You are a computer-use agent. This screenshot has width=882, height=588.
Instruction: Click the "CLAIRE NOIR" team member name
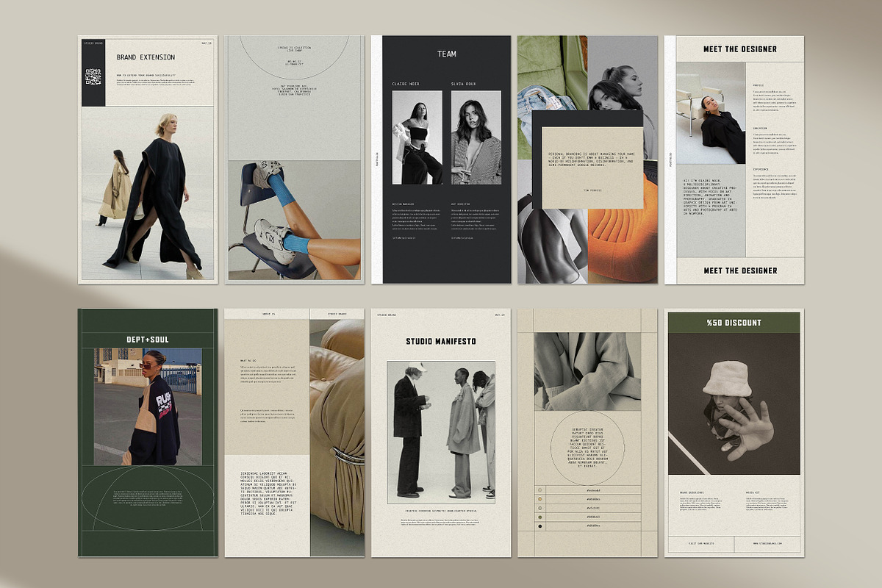tap(404, 85)
